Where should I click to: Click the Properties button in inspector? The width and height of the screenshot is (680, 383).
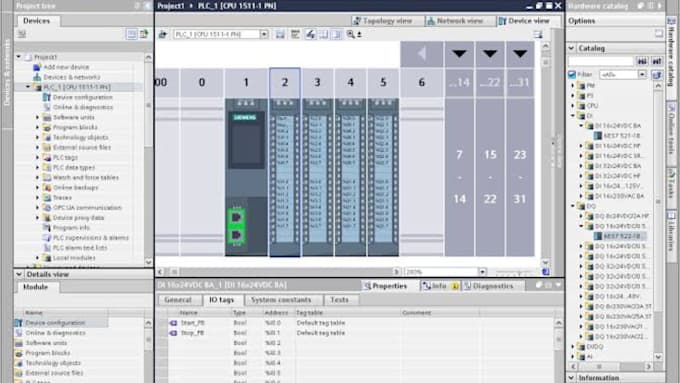click(x=386, y=286)
